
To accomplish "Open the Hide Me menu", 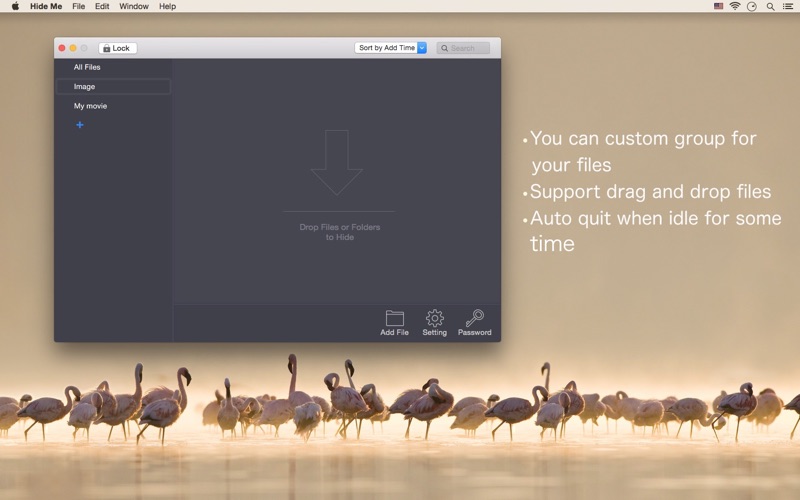I will tap(46, 6).
